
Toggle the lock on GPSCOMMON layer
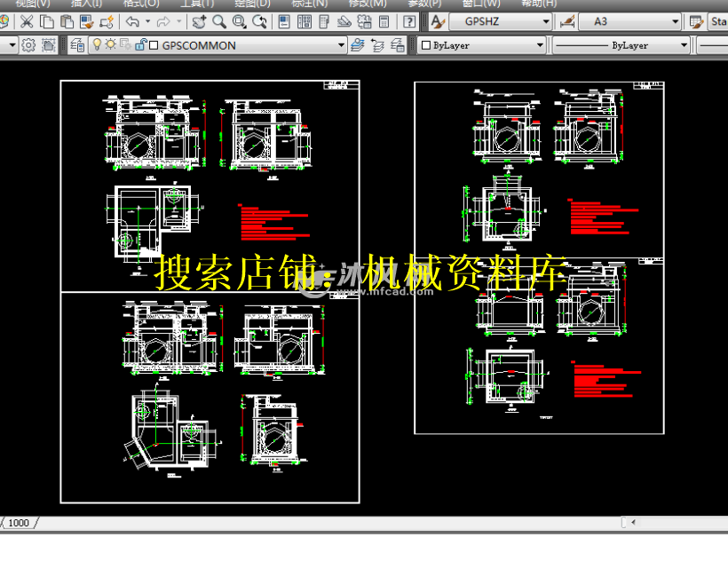point(140,44)
